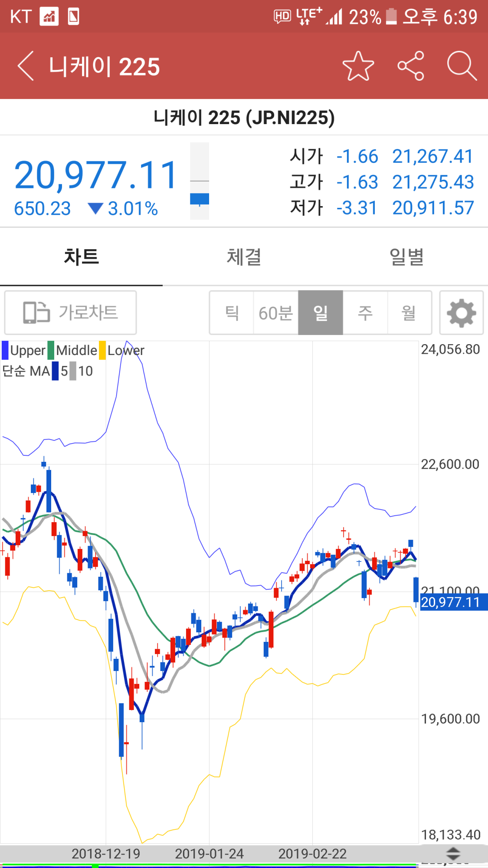Screen dimensions: 488x868
Task: Tap the back arrow icon
Action: [26, 66]
